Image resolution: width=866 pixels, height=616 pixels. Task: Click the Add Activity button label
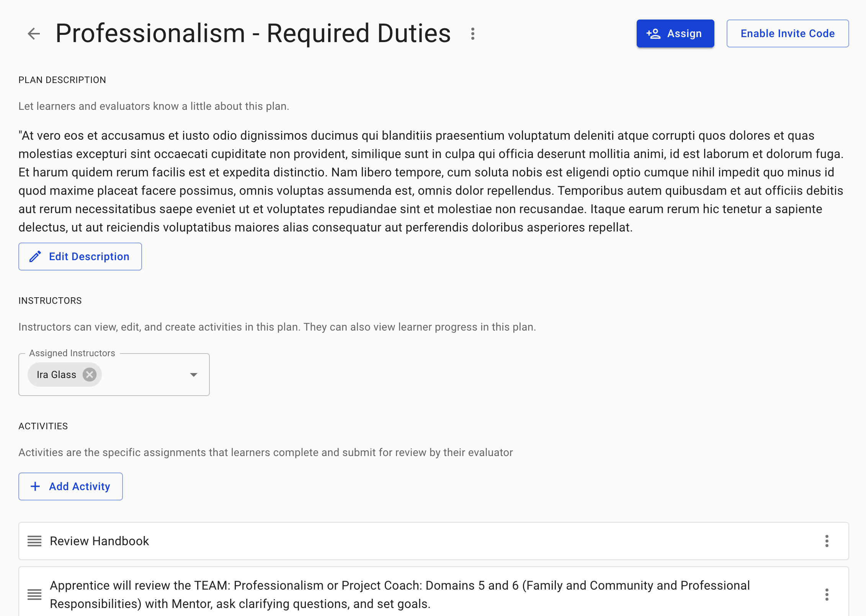[79, 486]
